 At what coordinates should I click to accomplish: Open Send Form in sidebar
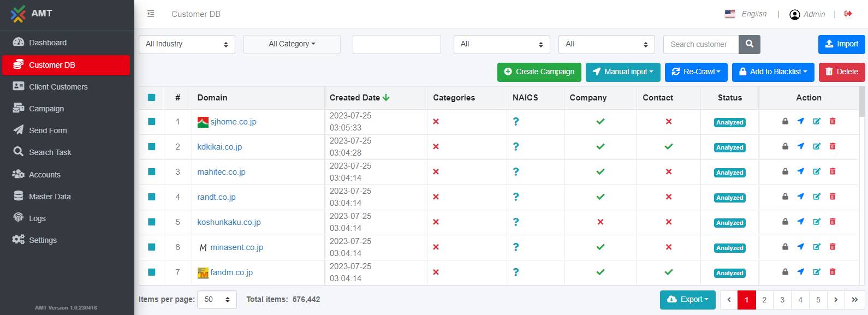pos(66,130)
